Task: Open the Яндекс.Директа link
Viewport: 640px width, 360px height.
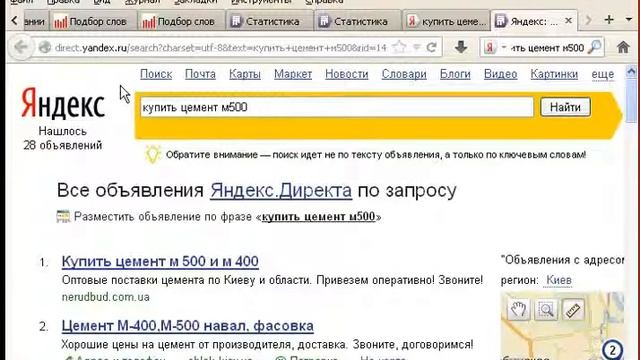Action: tap(281, 191)
